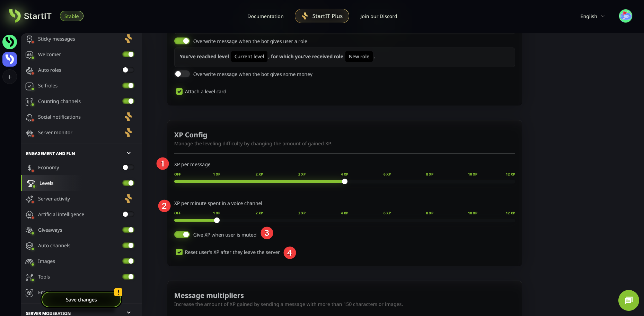Uncheck Attach a level card
The image size is (644, 316).
(x=179, y=92)
